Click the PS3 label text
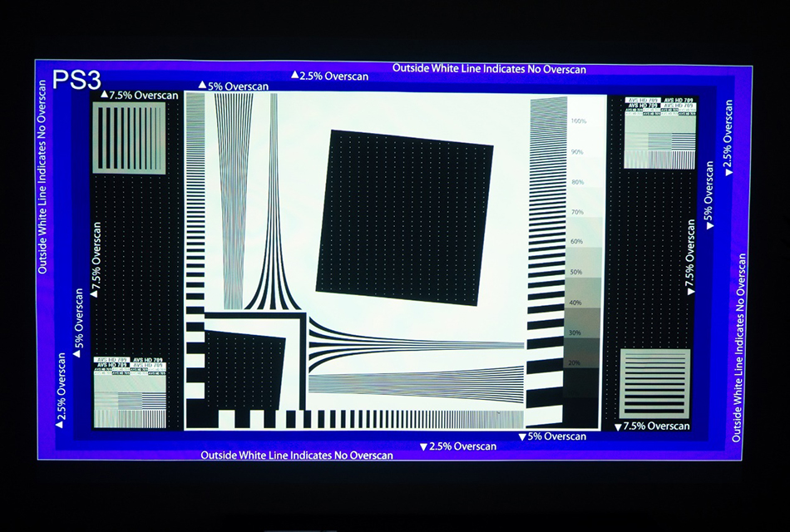 click(77, 81)
